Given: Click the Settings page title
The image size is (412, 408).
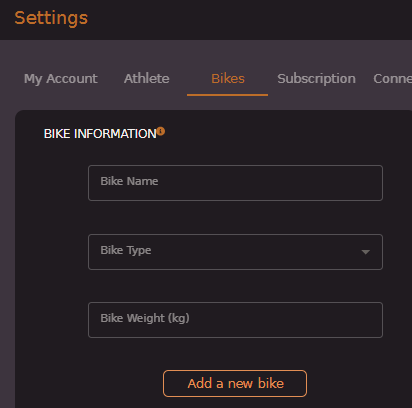Looking at the screenshot, I should [x=51, y=18].
